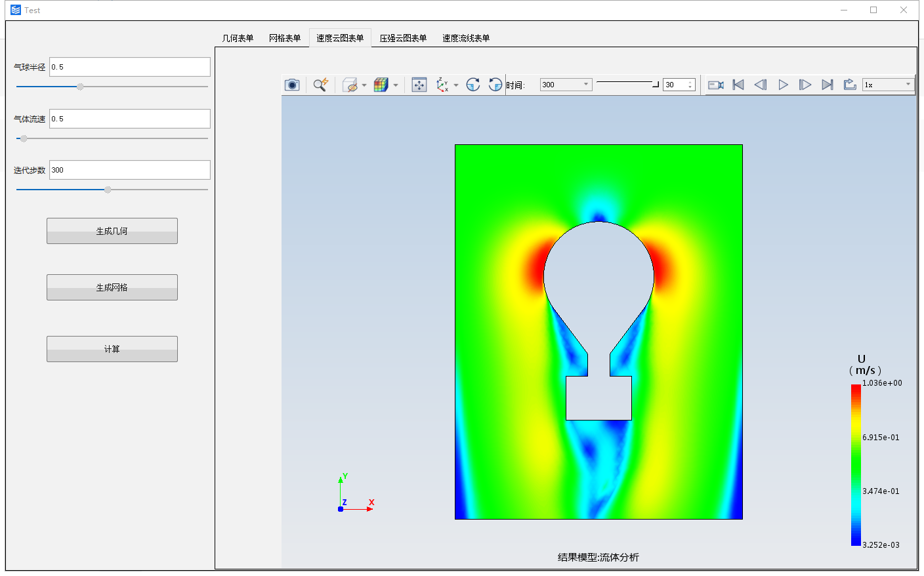Screen dimensions: 924x576
Task: Switch to the 几何表单 tab
Action: [x=238, y=38]
